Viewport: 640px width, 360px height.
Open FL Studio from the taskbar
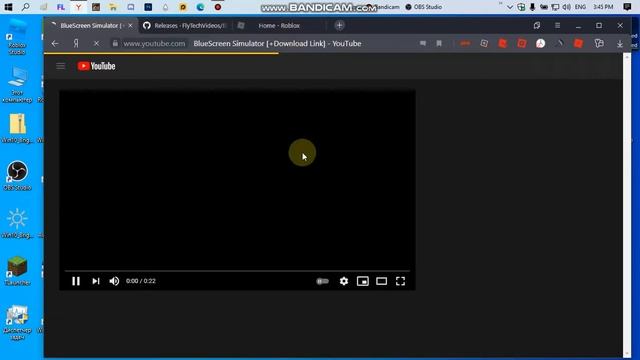(x=61, y=7)
